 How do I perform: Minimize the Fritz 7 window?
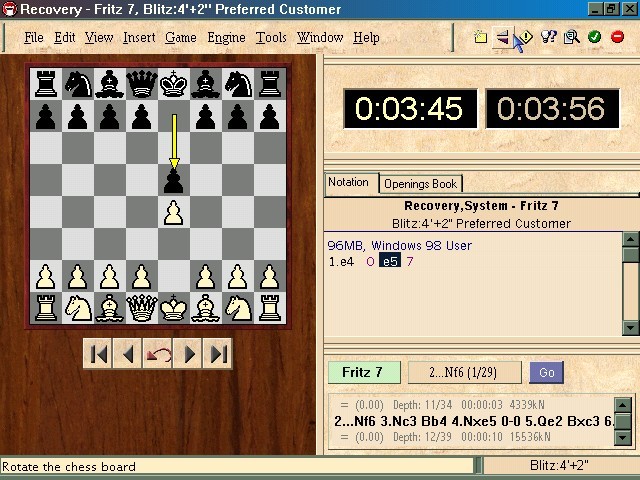[x=596, y=9]
